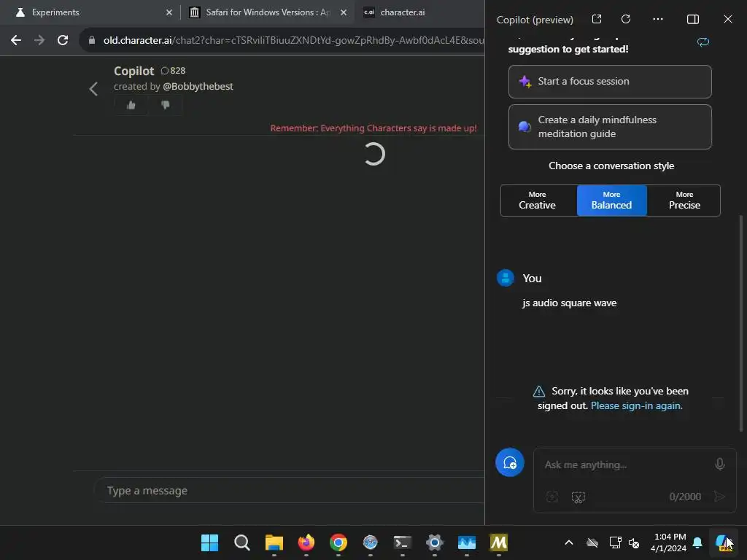Click the send message arrow in Copilot

point(720,497)
